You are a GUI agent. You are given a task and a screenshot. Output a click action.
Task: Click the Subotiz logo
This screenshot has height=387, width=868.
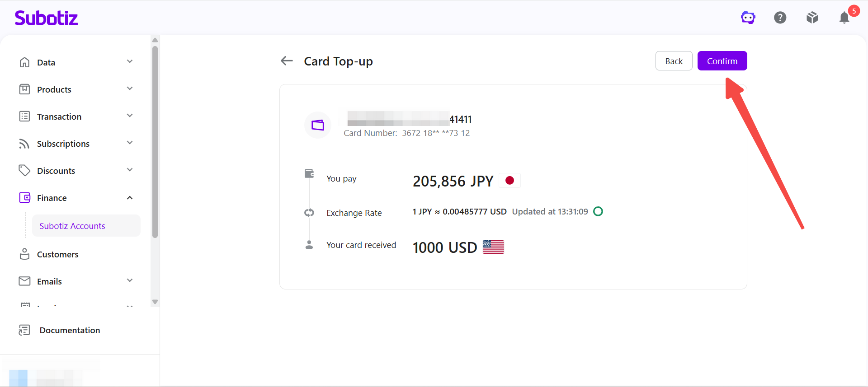click(46, 18)
